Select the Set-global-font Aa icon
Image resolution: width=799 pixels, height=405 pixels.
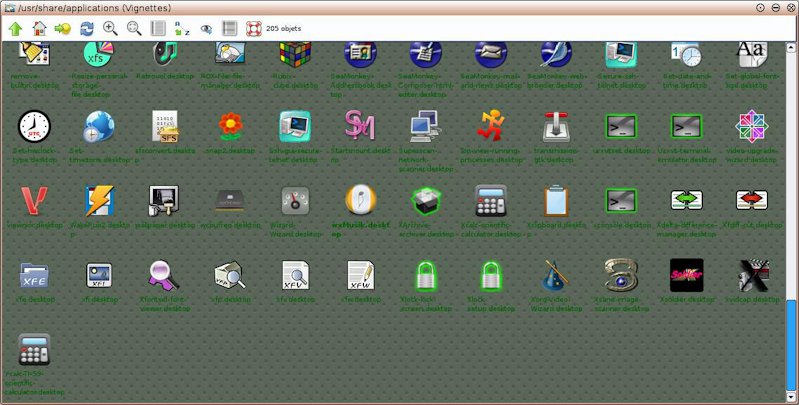tap(752, 55)
